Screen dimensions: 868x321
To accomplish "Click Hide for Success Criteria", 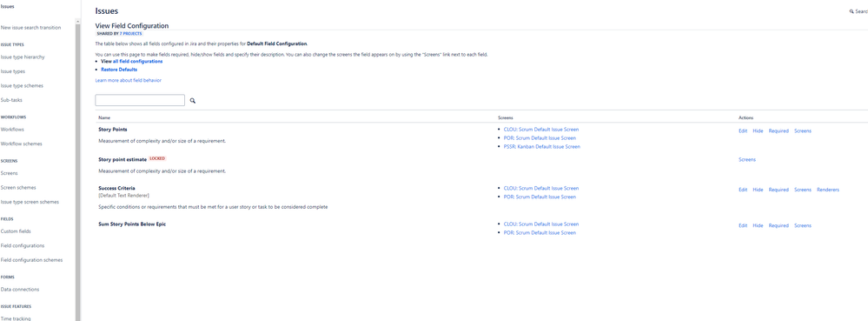I will tap(758, 190).
